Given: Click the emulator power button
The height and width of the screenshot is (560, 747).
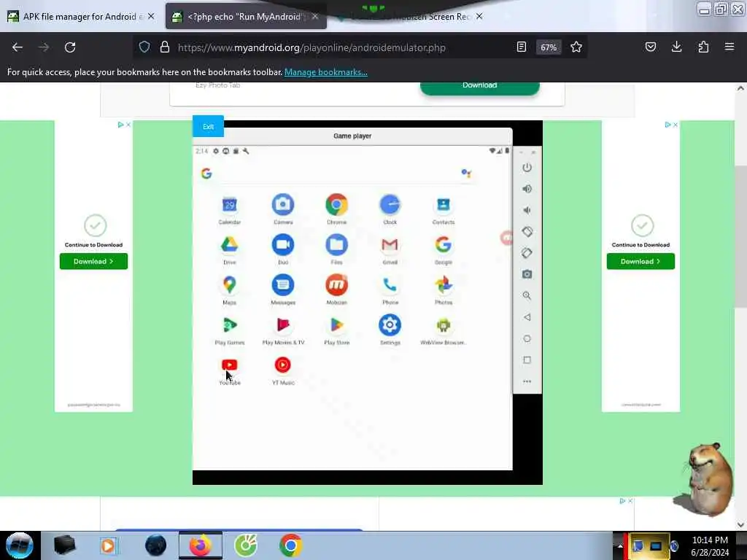Looking at the screenshot, I should pyautogui.click(x=527, y=168).
